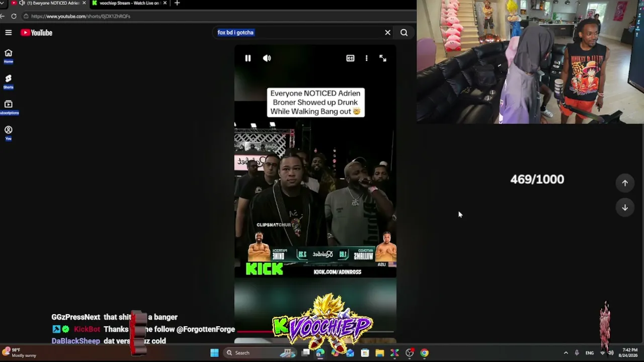Open Subscriptions in the YouTube sidebar

(x=9, y=107)
